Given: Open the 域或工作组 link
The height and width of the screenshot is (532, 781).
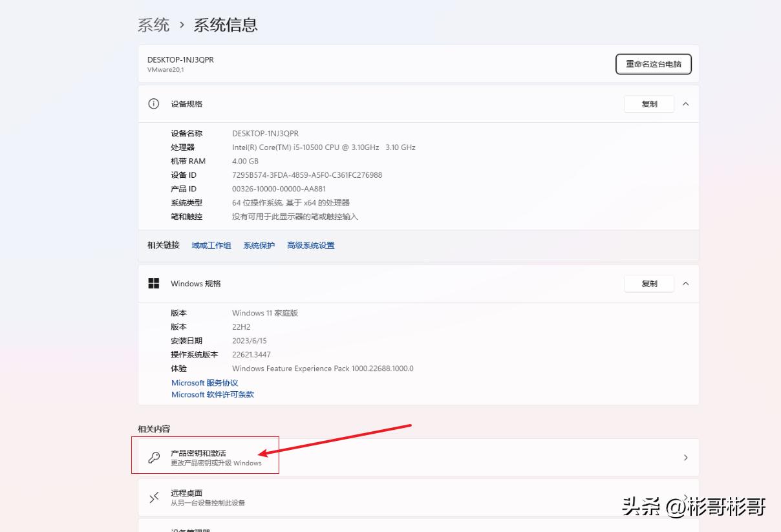Looking at the screenshot, I should (x=211, y=246).
